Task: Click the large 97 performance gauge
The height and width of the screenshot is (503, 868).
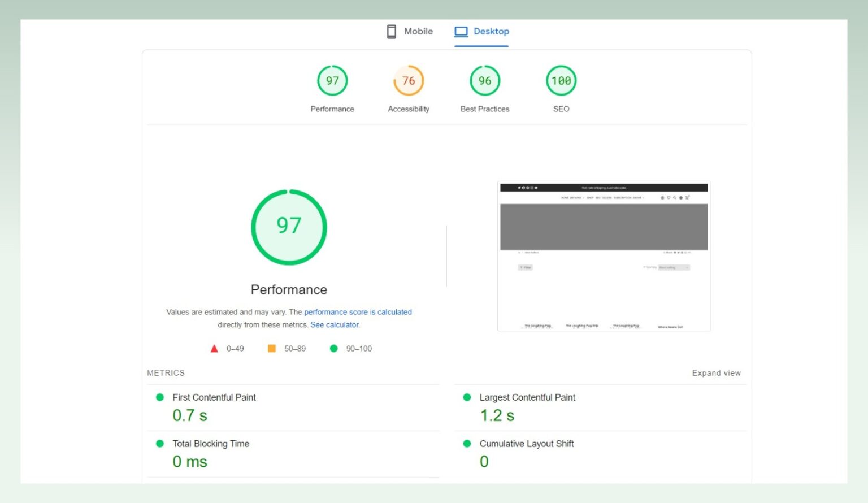Action: pyautogui.click(x=289, y=227)
